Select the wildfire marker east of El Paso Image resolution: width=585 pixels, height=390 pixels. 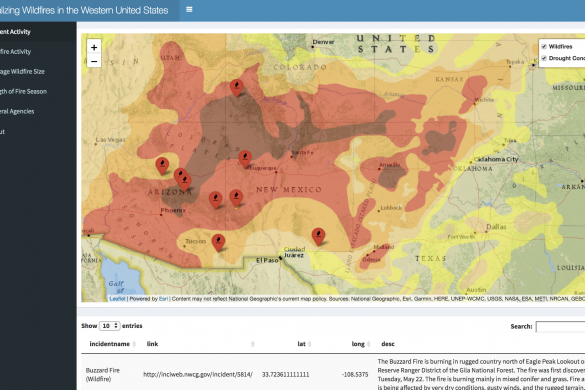point(318,237)
